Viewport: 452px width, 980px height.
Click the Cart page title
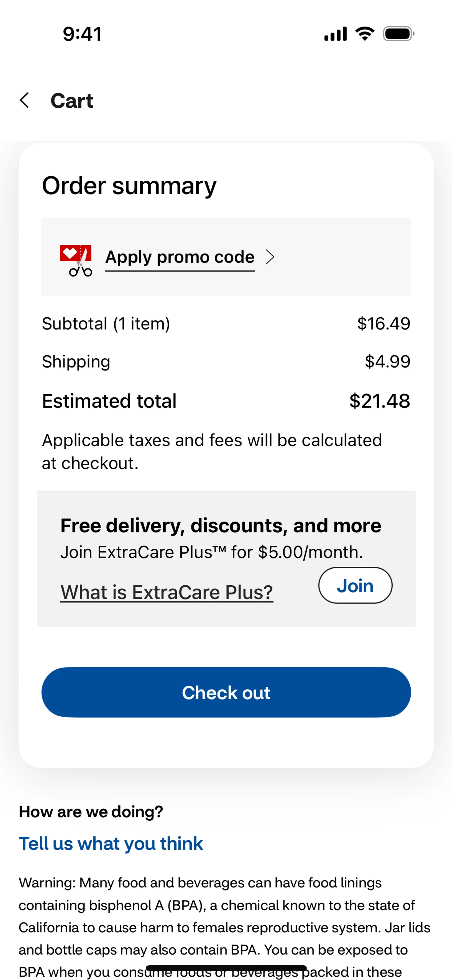pos(72,101)
